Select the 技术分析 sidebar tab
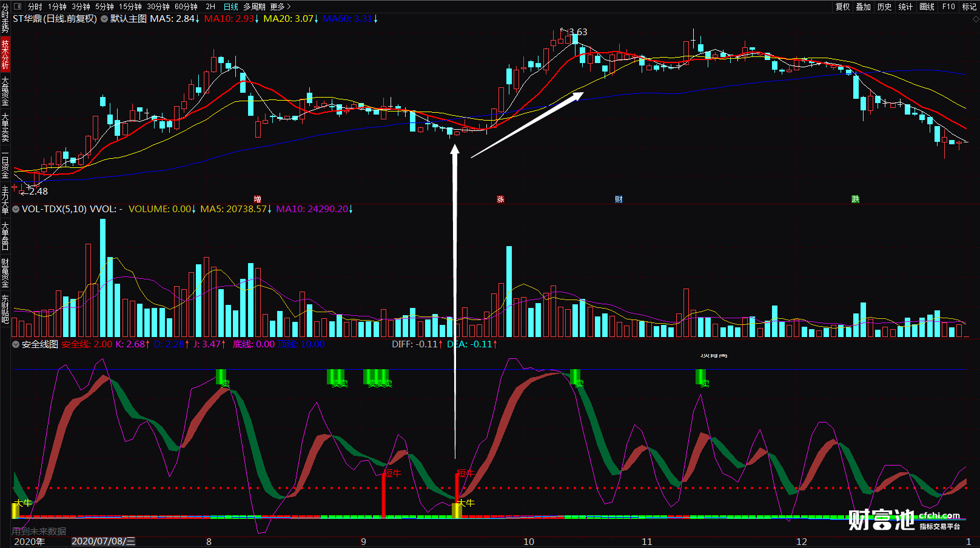Viewport: 980px width, 548px height. (x=5, y=55)
